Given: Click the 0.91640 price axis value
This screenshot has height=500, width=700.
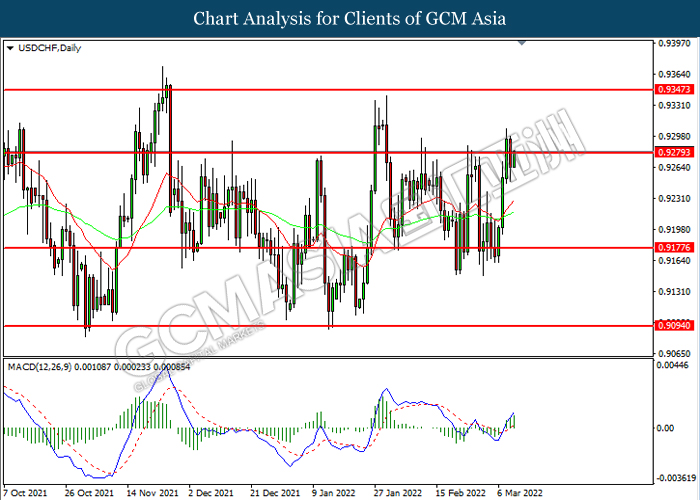Looking at the screenshot, I should (675, 260).
